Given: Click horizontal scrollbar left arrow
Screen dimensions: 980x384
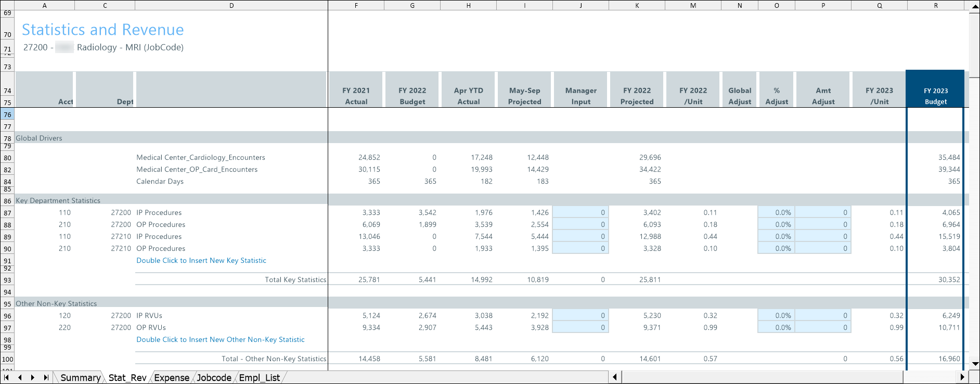Looking at the screenshot, I should pyautogui.click(x=615, y=377).
